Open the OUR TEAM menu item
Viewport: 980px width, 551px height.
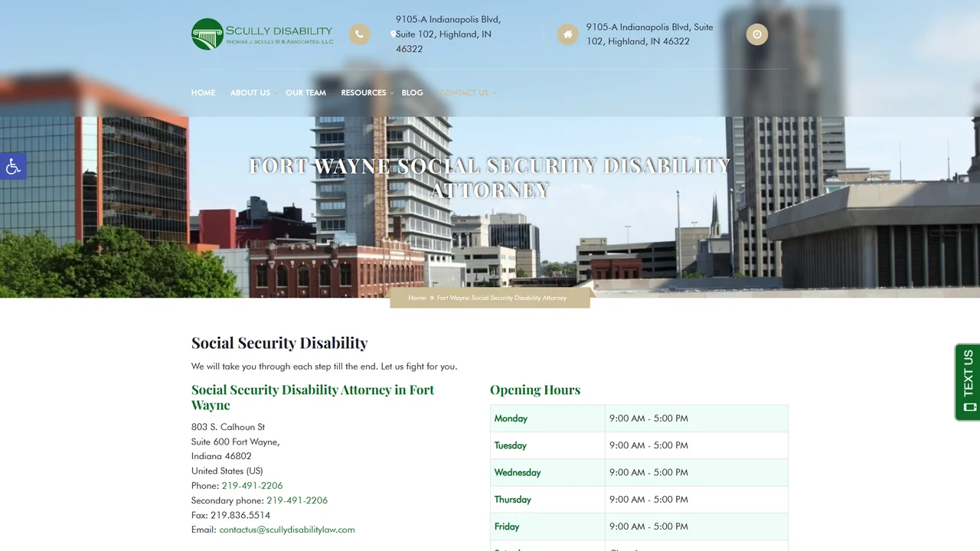tap(305, 93)
